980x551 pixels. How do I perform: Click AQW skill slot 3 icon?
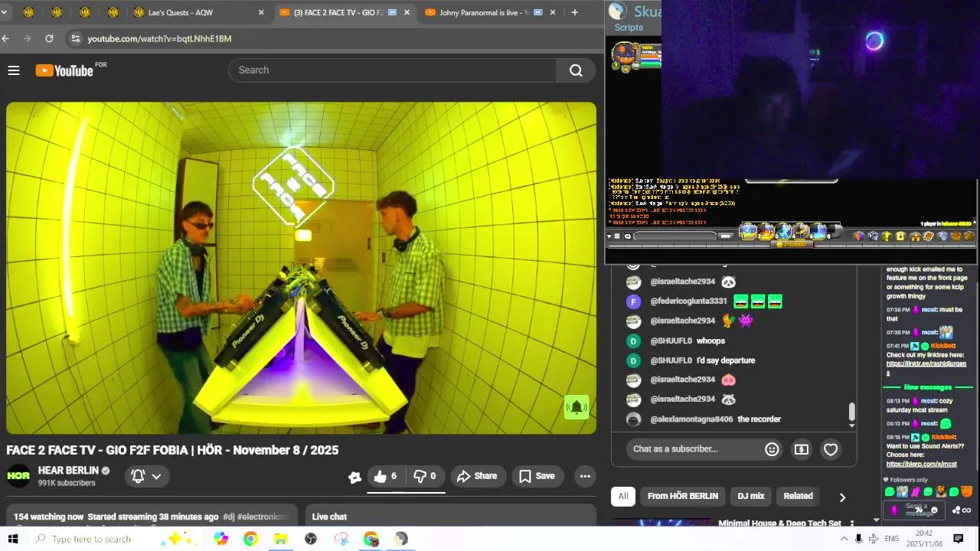click(783, 231)
